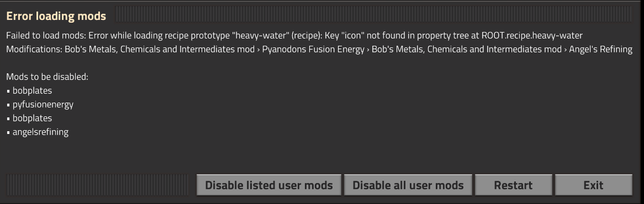Click the Modifications label text
Screen dimensions: 644x204
click(34, 50)
